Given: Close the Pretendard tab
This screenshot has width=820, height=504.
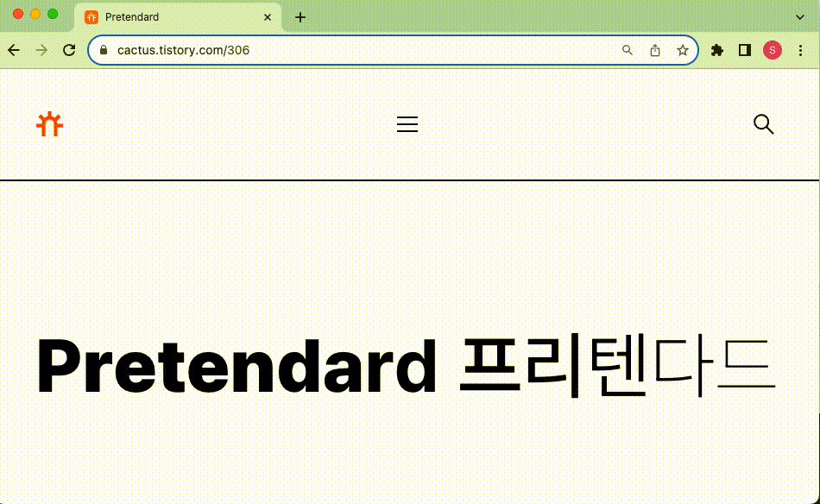Looking at the screenshot, I should (268, 17).
